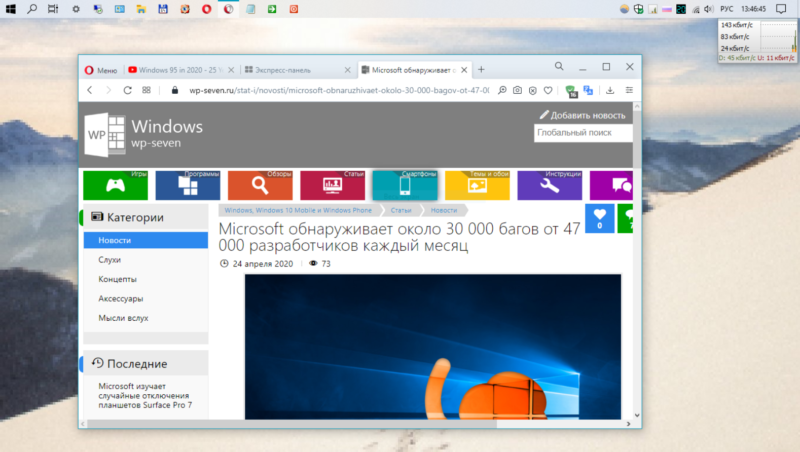This screenshot has height=452, width=800.
Task: Open Мысли вслух category
Action: [x=123, y=318]
